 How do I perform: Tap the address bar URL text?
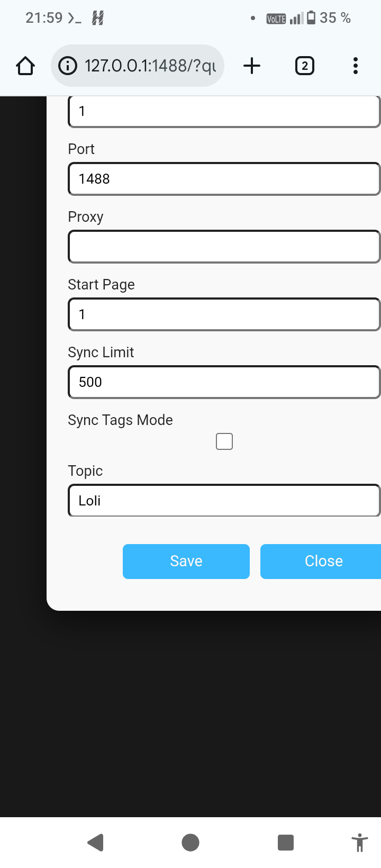coord(150,66)
